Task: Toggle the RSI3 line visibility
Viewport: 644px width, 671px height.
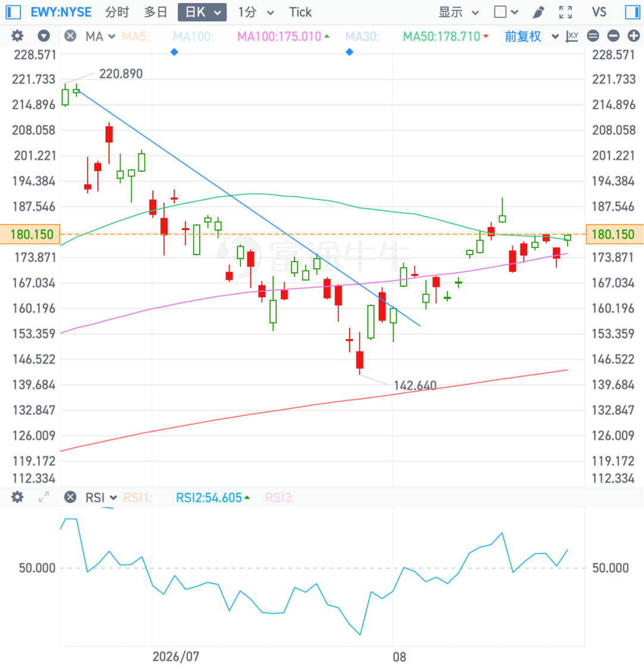Action: [x=280, y=498]
